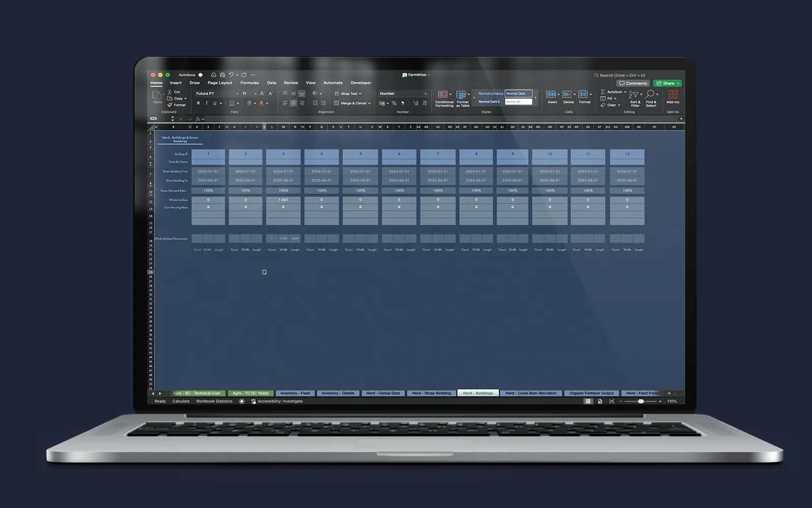Expand the Clear dropdown
Screen dimensions: 812x508
pyautogui.click(x=619, y=105)
